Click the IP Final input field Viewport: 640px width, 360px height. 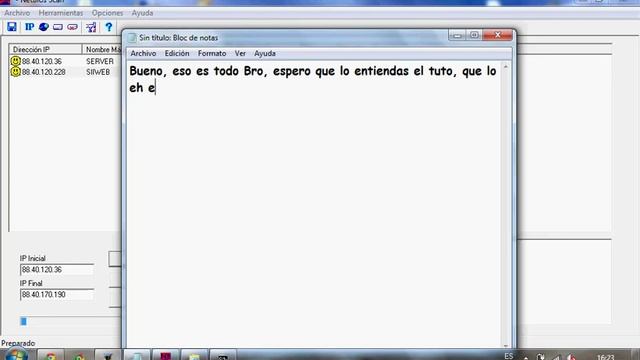(x=57, y=295)
